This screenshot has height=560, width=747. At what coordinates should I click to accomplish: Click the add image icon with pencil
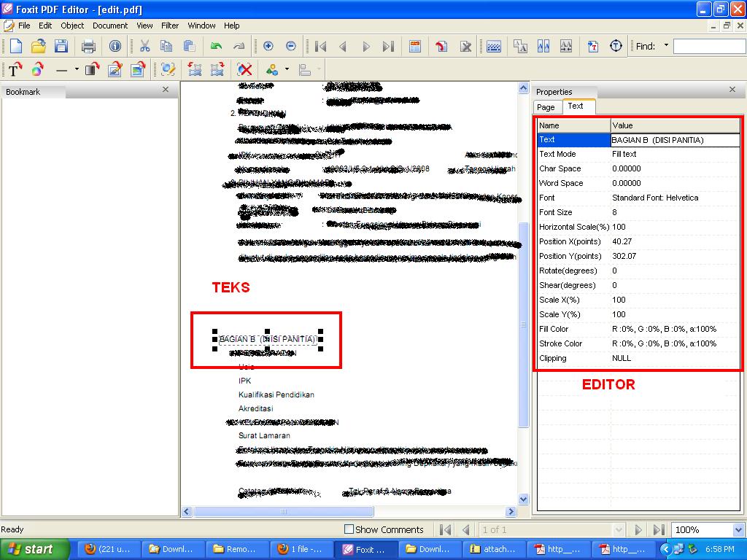(x=115, y=70)
